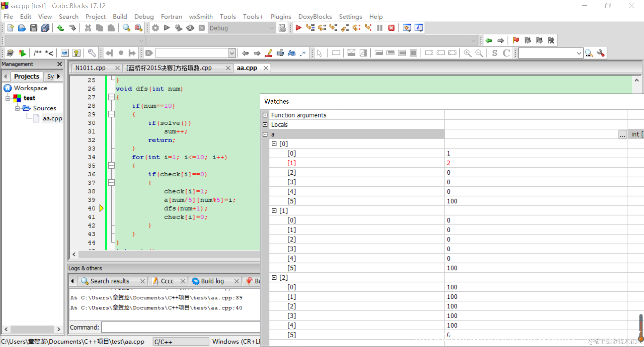The height and width of the screenshot is (347, 644).
Task: Rebuild the project
Action: (190, 28)
